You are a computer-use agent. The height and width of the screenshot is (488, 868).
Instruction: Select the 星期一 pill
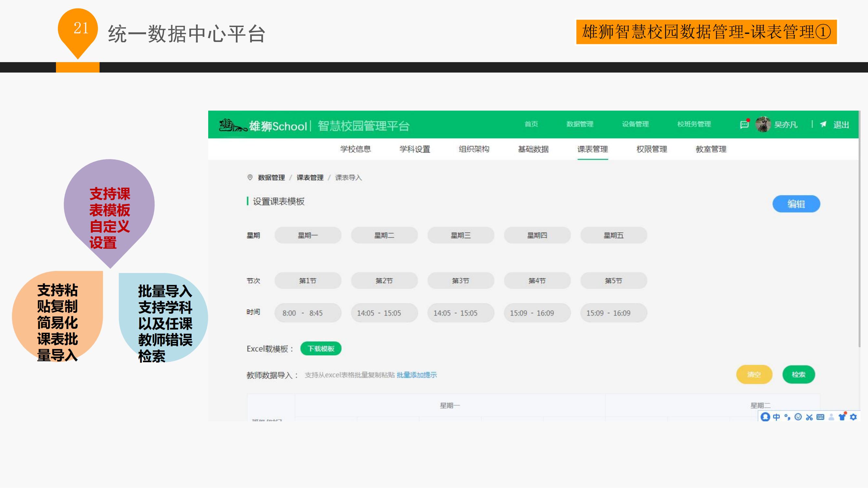[308, 235]
